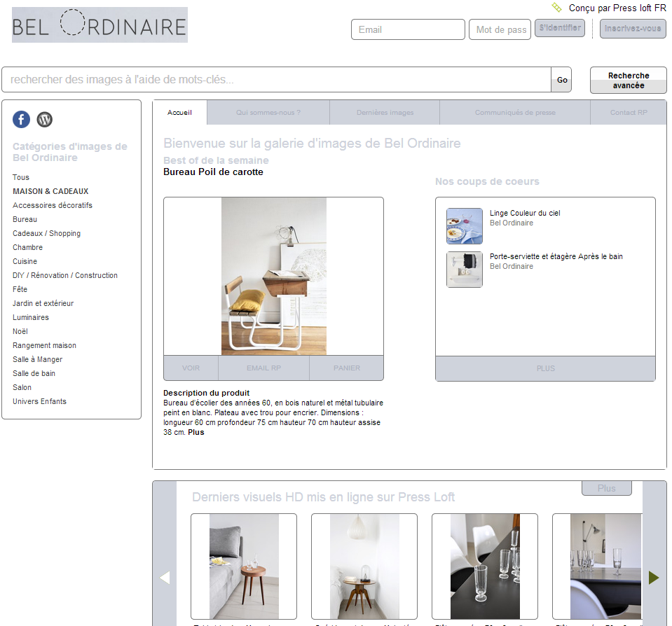The width and height of the screenshot is (672, 626).
Task: Select the Salle à Manger category
Action: click(38, 360)
